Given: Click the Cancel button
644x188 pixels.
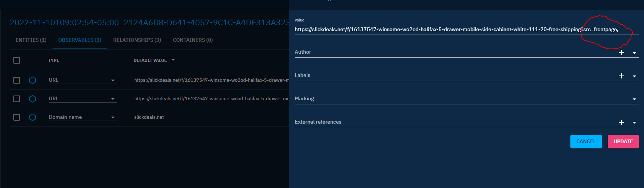Looking at the screenshot, I should [586, 141].
